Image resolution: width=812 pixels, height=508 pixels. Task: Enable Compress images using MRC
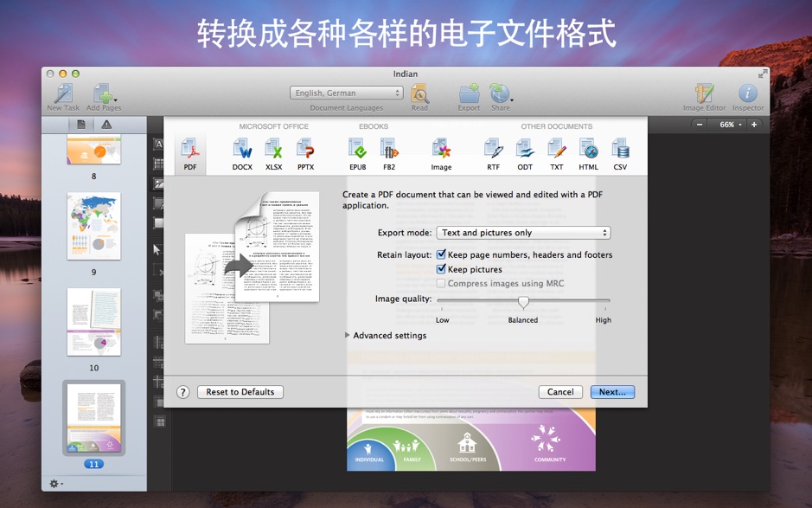442,283
